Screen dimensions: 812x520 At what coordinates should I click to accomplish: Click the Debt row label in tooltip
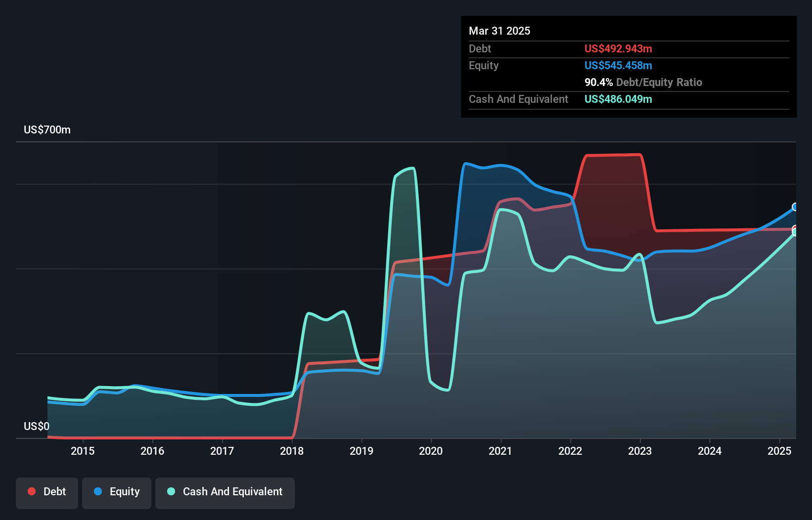(480, 48)
